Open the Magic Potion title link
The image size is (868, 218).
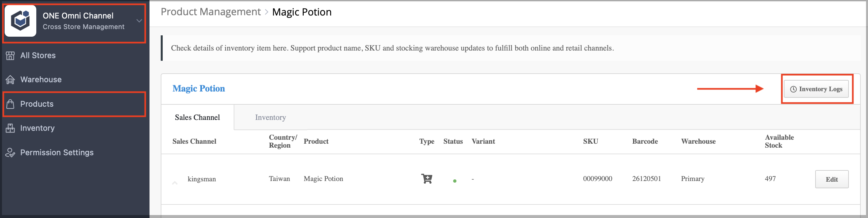point(198,89)
